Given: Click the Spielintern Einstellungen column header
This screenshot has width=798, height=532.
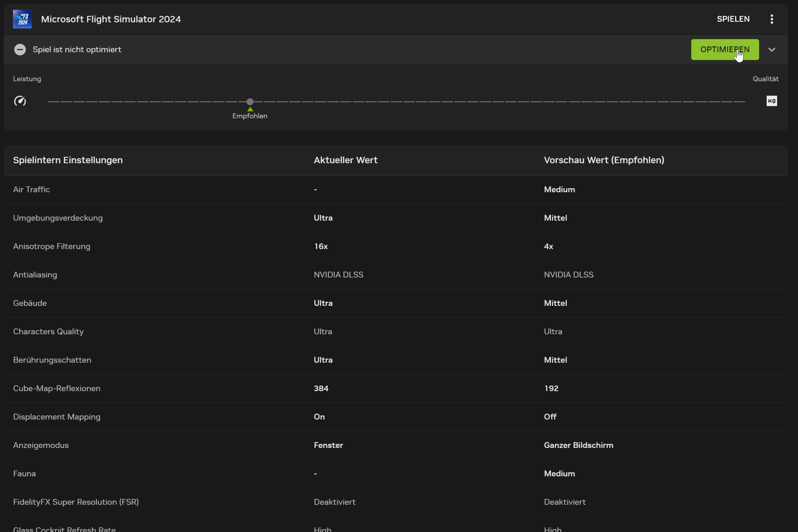Looking at the screenshot, I should 68,160.
